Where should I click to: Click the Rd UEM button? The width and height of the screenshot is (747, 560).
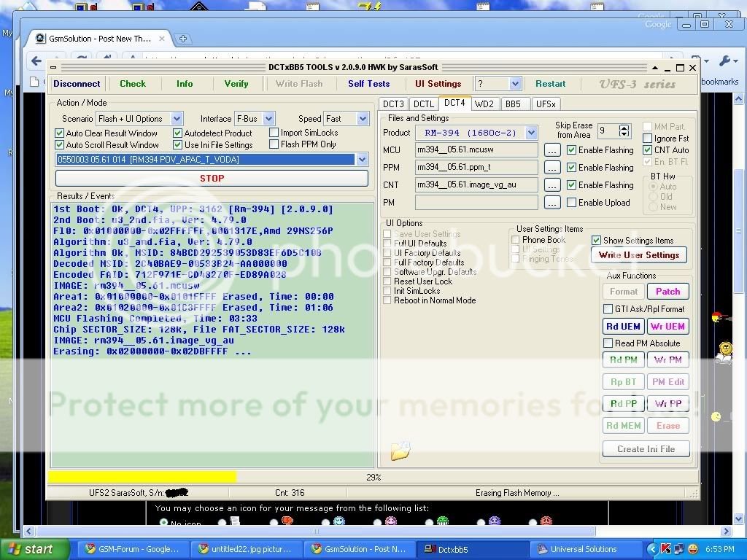click(x=623, y=327)
